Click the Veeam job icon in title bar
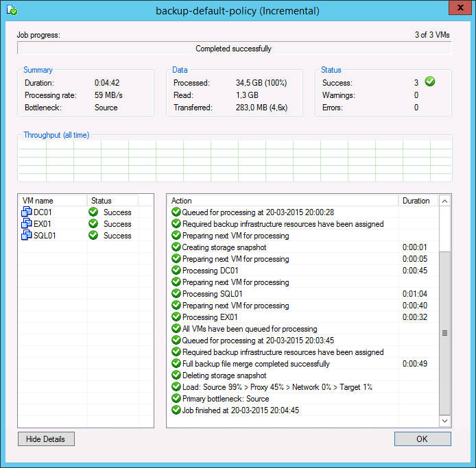Screen dimensions: 476x468 [x=12, y=11]
